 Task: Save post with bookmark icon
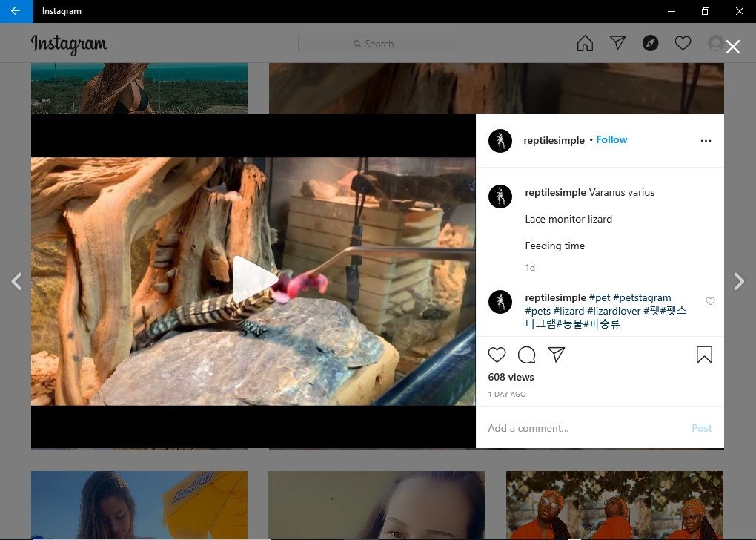(x=704, y=355)
